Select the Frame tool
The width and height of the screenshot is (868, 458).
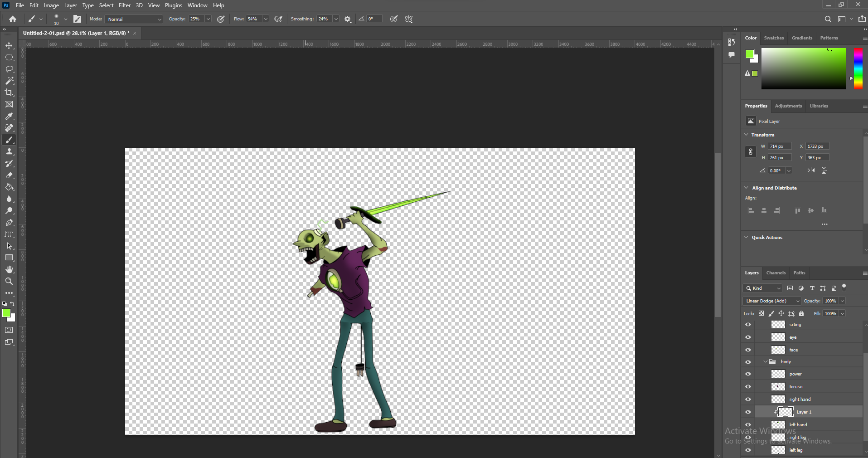[x=9, y=104]
